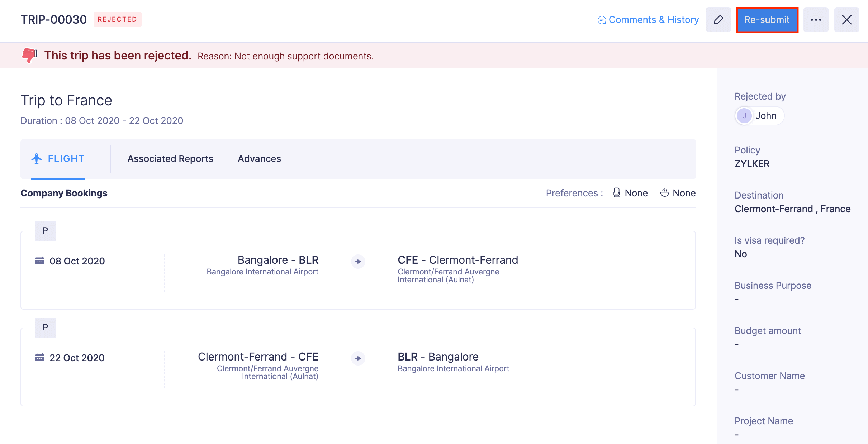The height and width of the screenshot is (444, 868).
Task: Click the Re-submit button
Action: pyautogui.click(x=767, y=20)
